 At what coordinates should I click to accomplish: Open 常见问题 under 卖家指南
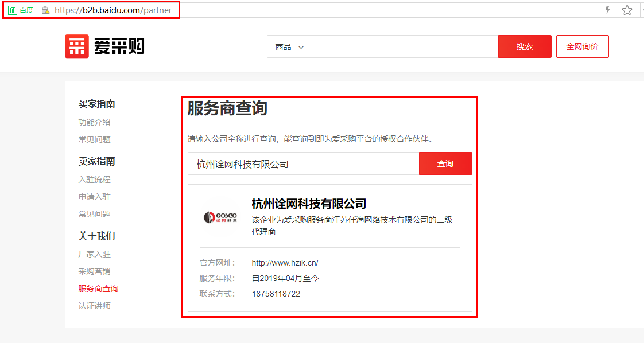click(x=95, y=214)
